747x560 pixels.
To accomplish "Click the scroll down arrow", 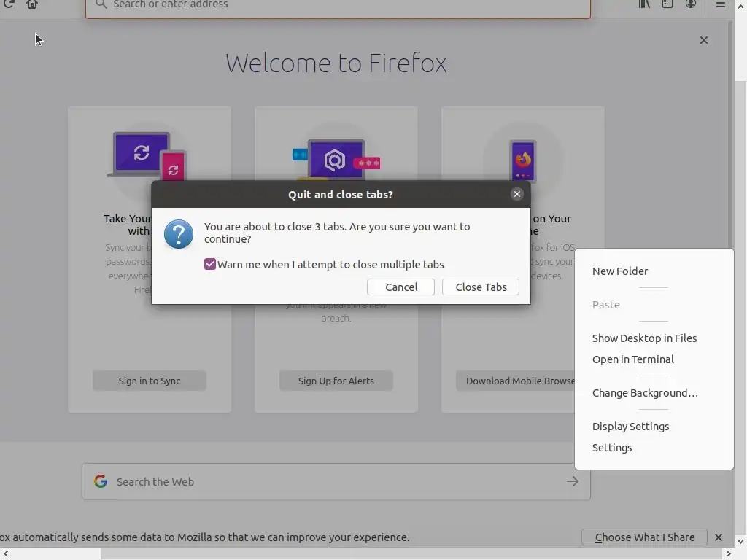I will click(740, 542).
